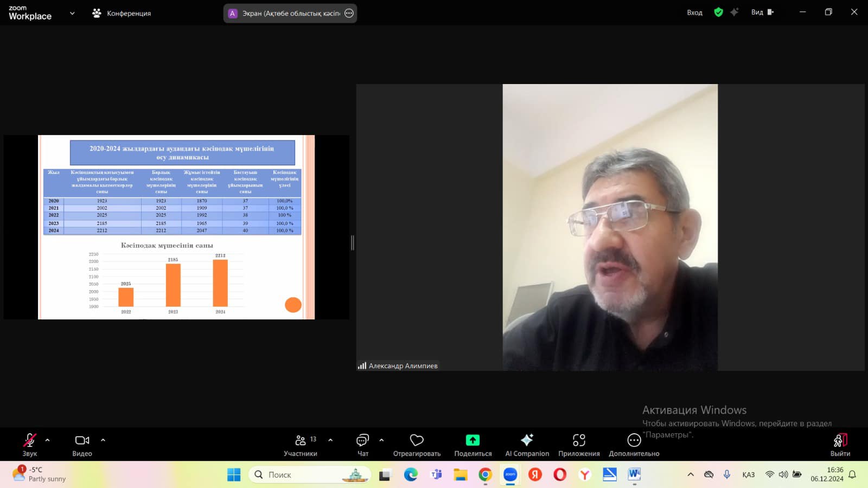Screen dimensions: 868x488
Task: Click the Вход sign-in button
Action: pos(694,12)
